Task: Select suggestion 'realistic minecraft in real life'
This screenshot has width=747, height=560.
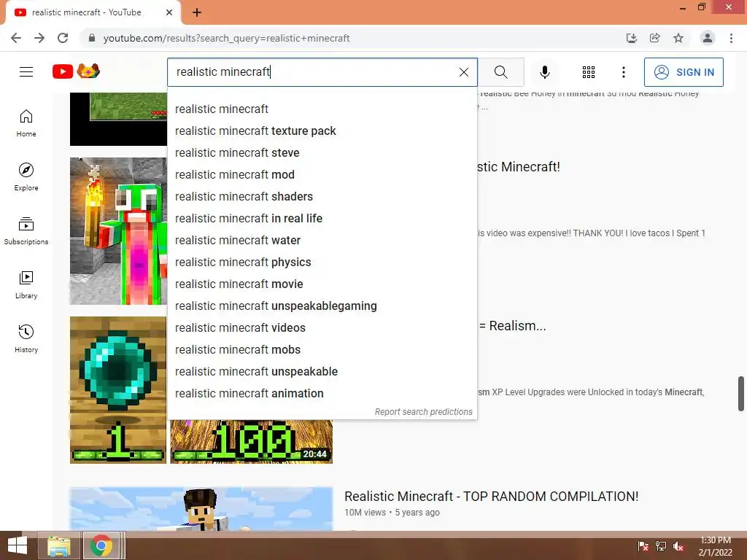Action: (x=322, y=219)
